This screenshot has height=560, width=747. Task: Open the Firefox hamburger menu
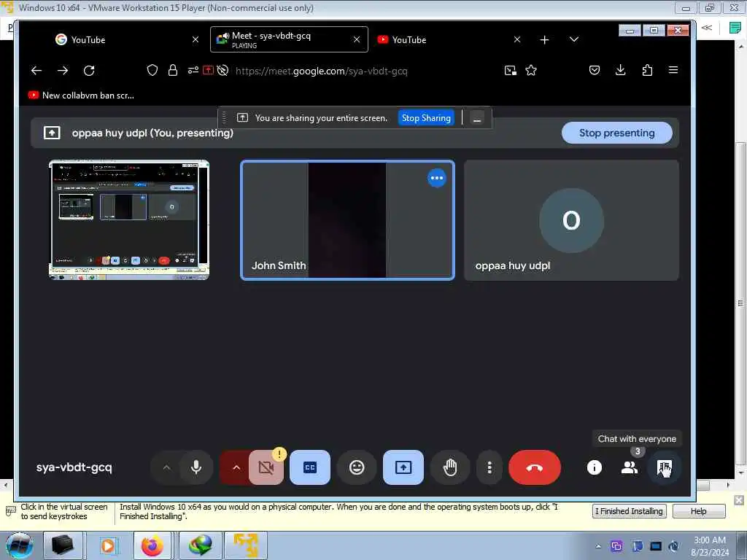click(673, 70)
